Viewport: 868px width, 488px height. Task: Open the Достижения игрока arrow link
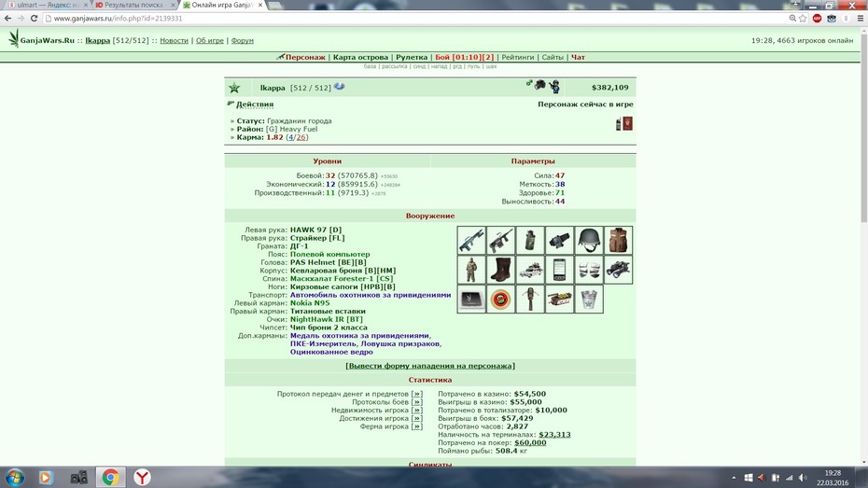pyautogui.click(x=417, y=418)
